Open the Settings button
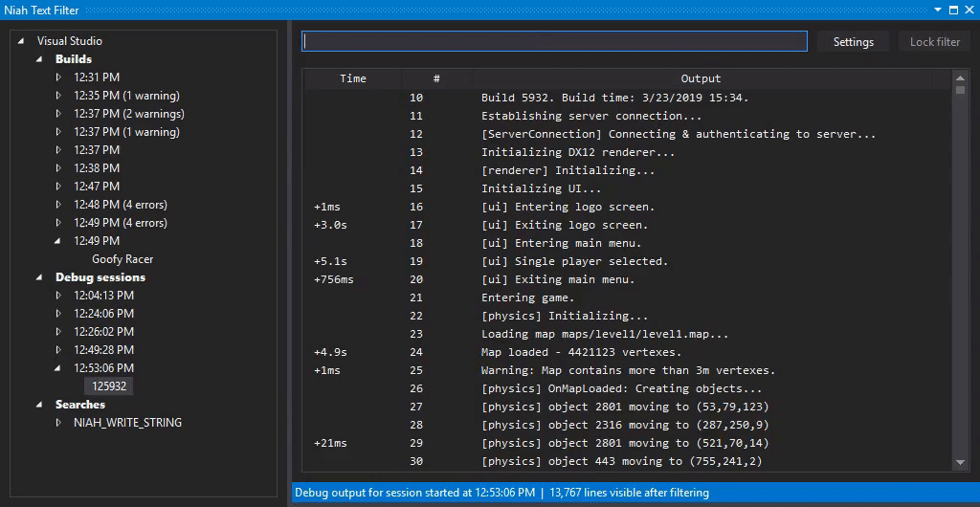This screenshot has width=980, height=507. (x=853, y=42)
